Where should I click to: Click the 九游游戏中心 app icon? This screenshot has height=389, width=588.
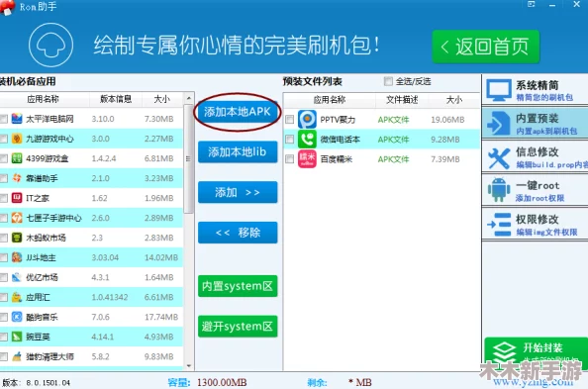coord(17,139)
